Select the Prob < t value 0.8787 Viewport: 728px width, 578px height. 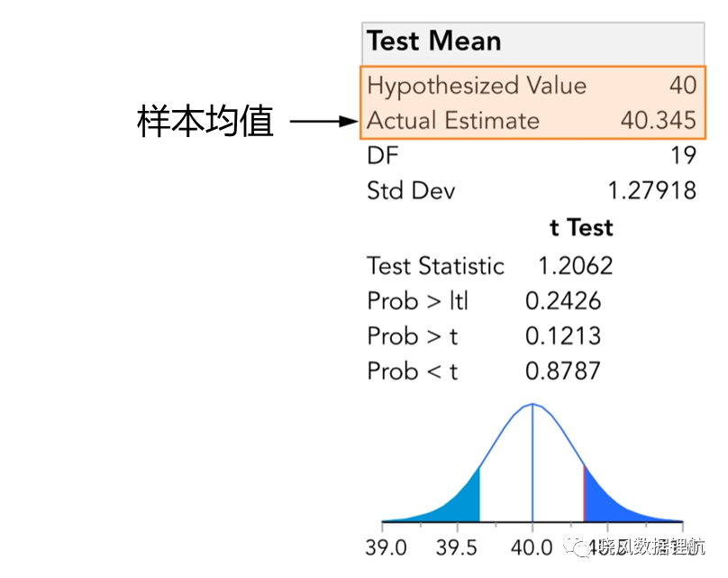tap(563, 372)
